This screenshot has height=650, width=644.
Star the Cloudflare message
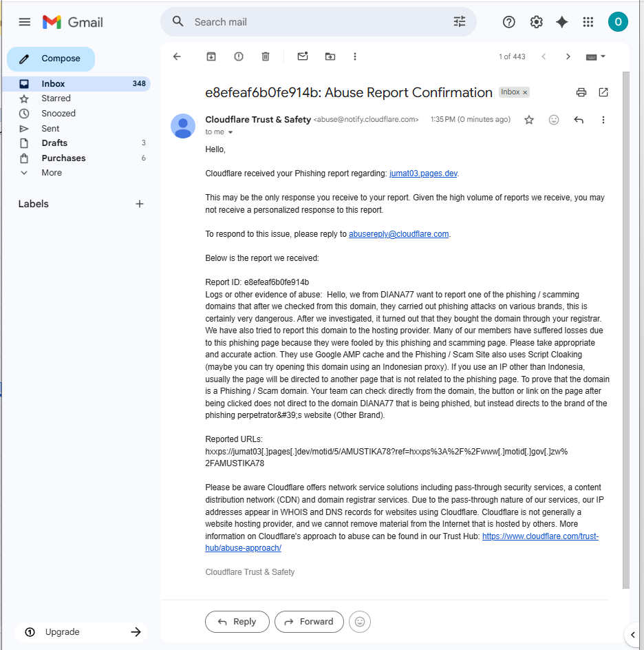[529, 120]
